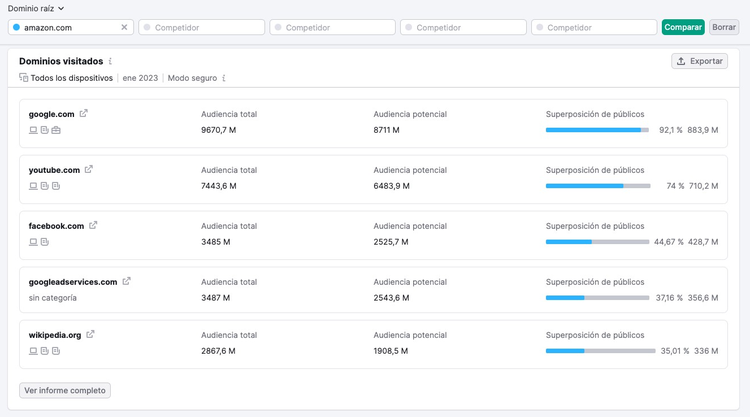Viewport: 750px width, 417px height.
Task: Click google.com total audience 9670,7 M
Action: pos(219,130)
